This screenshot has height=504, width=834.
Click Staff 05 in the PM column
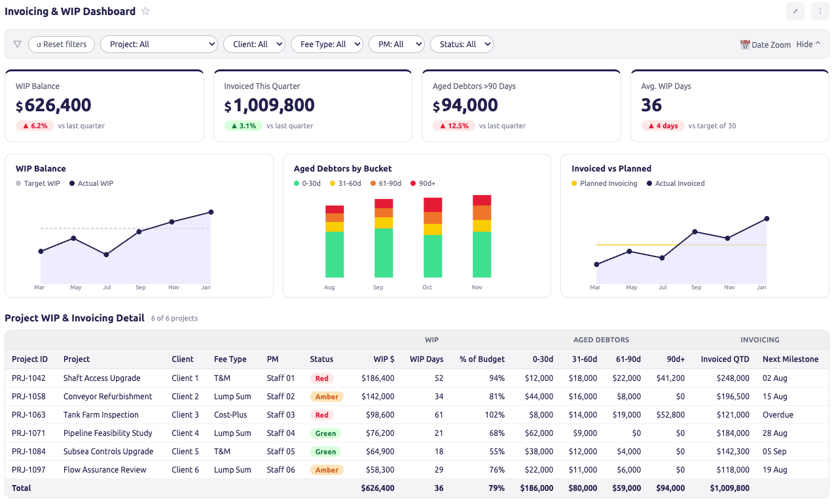[x=281, y=452]
